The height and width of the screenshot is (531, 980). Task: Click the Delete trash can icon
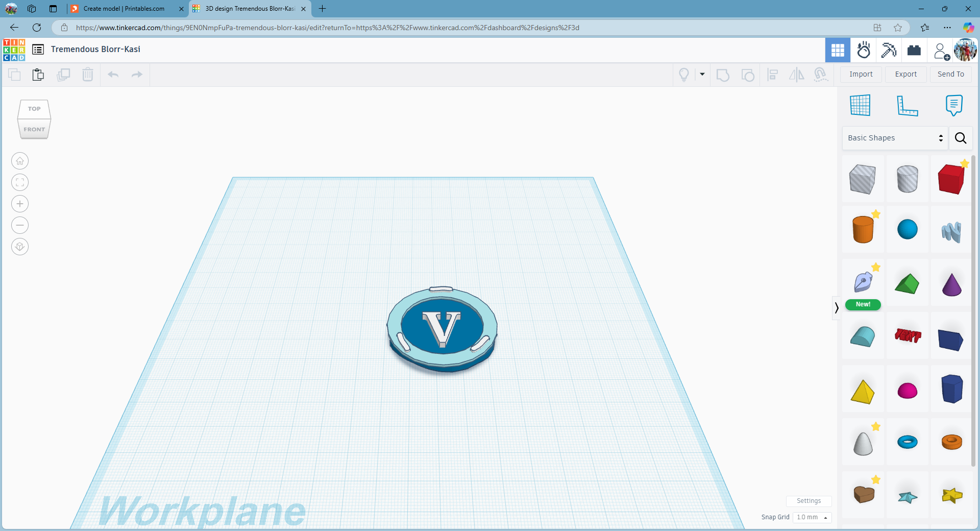click(88, 75)
